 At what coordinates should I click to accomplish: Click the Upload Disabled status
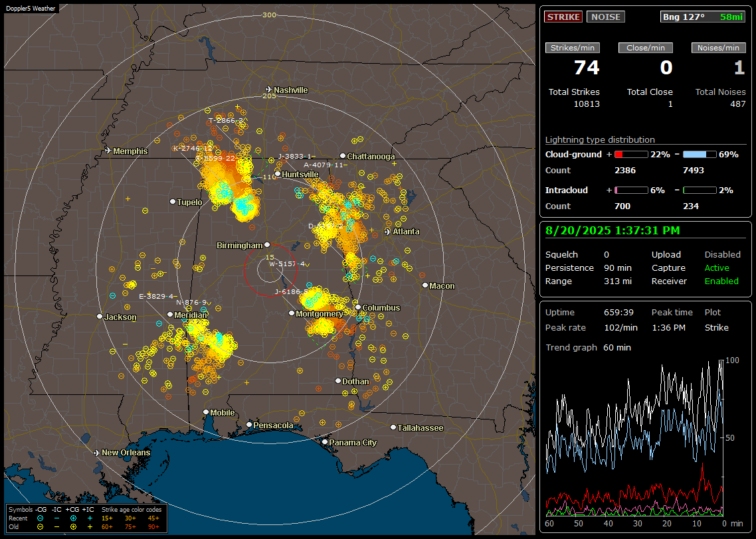tap(722, 255)
